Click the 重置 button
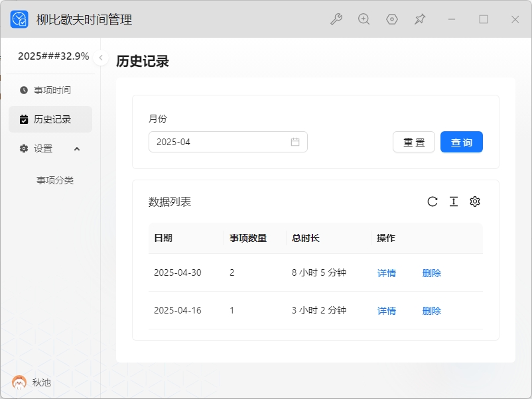 pyautogui.click(x=414, y=142)
